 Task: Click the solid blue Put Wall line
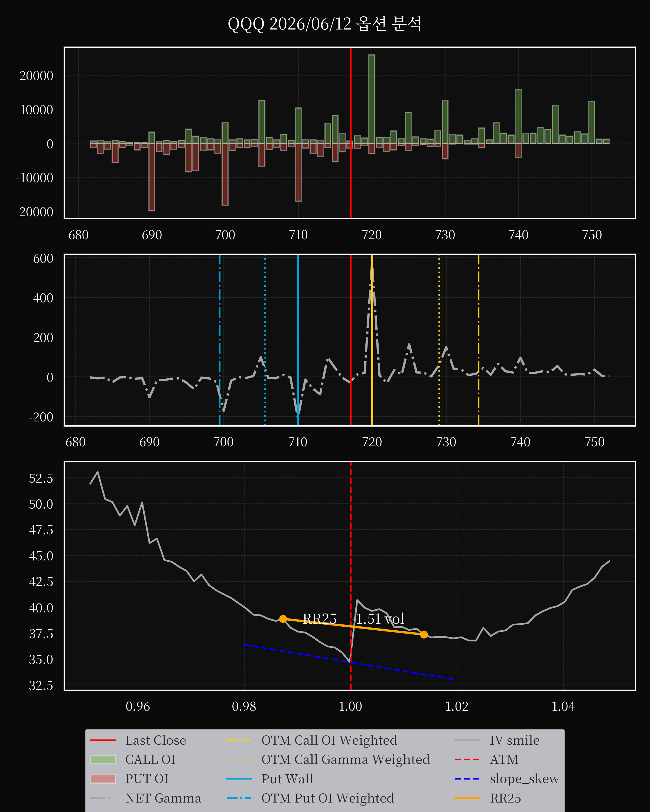click(298, 340)
